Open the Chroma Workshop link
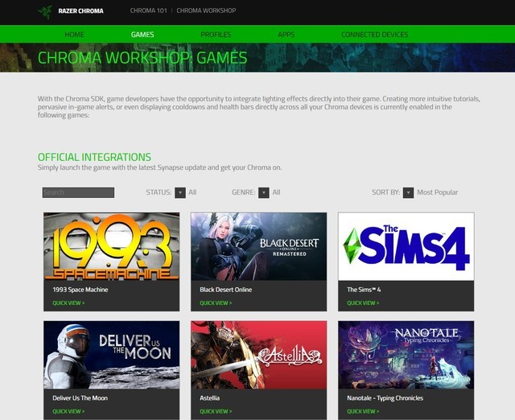 click(x=206, y=10)
